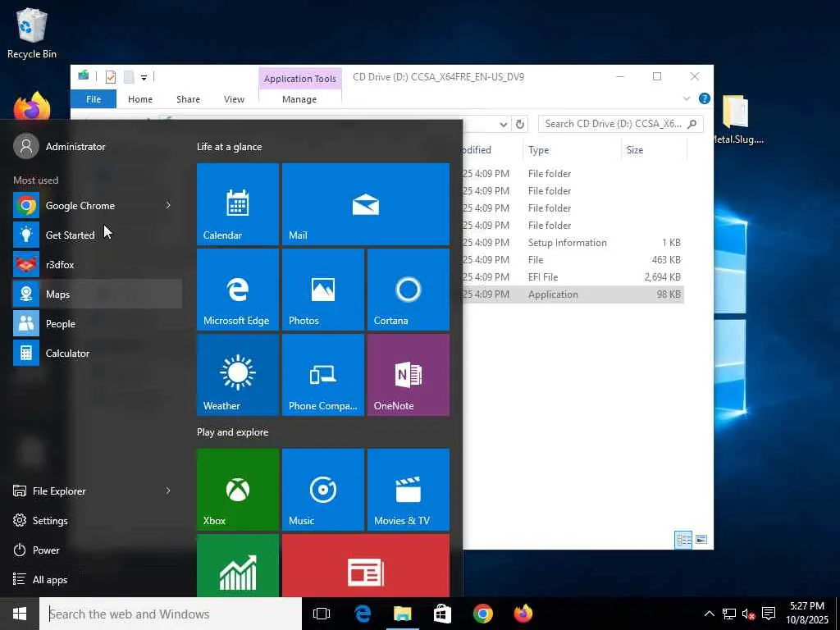This screenshot has width=840, height=630.
Task: Switch to the View ribbon tab
Action: [234, 99]
